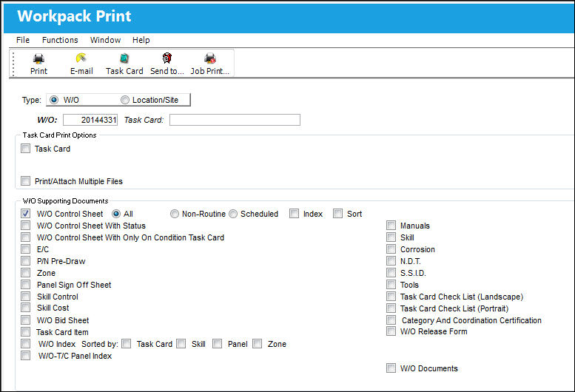Click the E-mail toolbar icon
Image resolution: width=575 pixels, height=392 pixels.
(x=81, y=58)
